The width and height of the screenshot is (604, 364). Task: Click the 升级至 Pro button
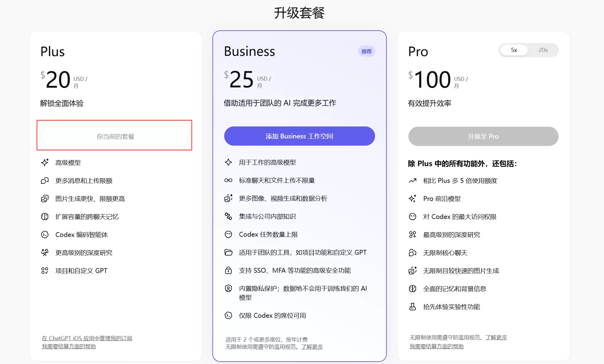pos(483,136)
